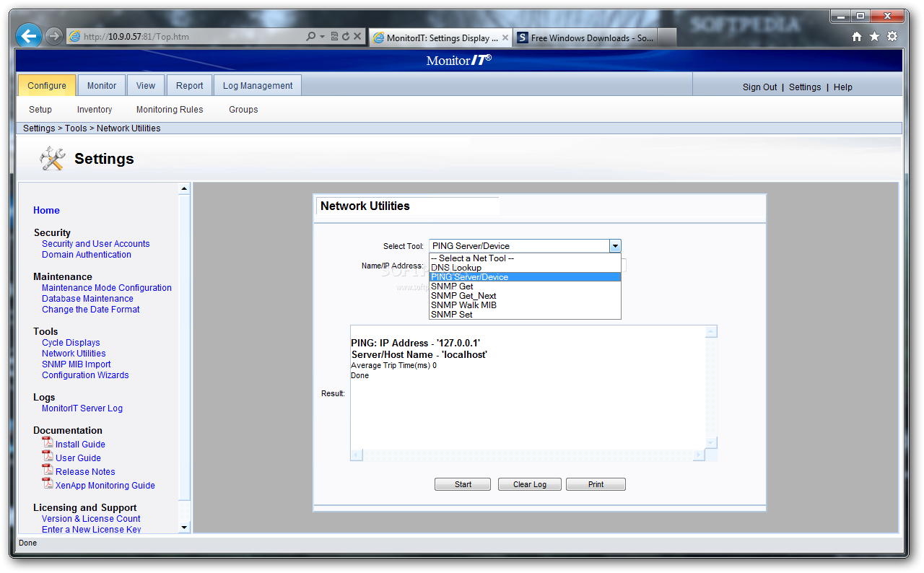Open Domain Authentication link
The width and height of the screenshot is (924, 573).
(x=87, y=255)
